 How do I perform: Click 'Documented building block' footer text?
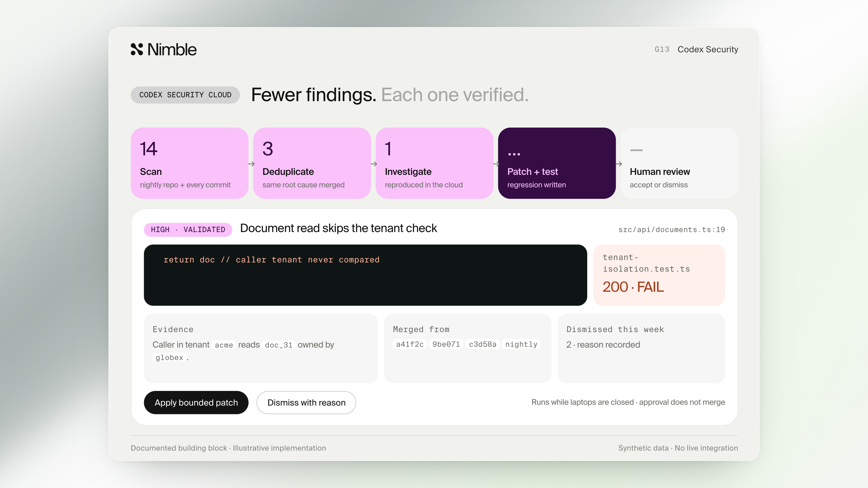(178, 448)
